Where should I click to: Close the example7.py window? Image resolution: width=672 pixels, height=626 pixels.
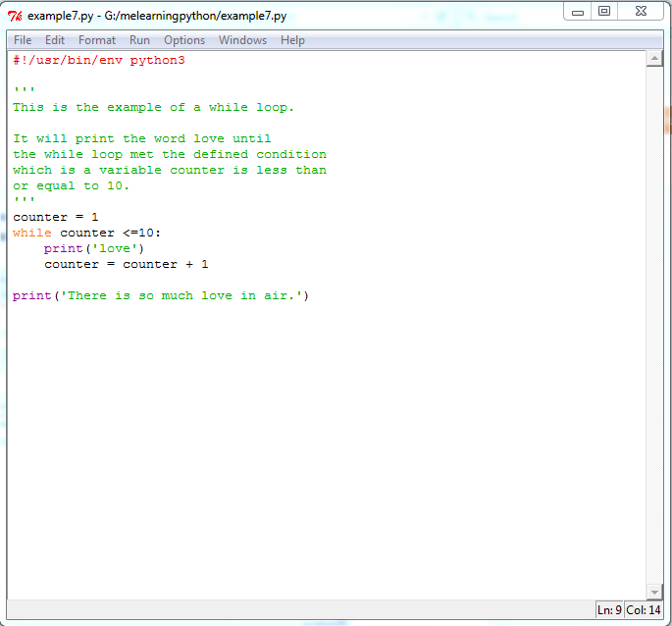coord(641,12)
